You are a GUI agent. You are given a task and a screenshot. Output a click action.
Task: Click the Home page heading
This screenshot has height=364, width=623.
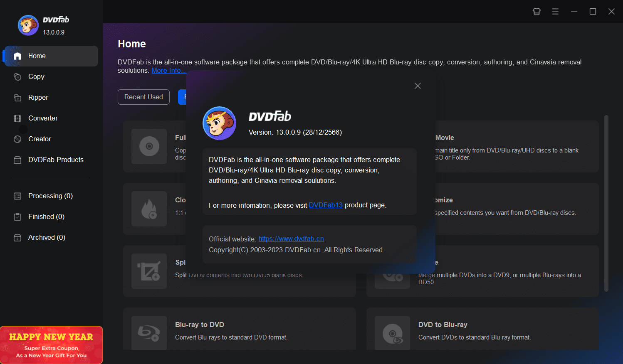pyautogui.click(x=132, y=44)
